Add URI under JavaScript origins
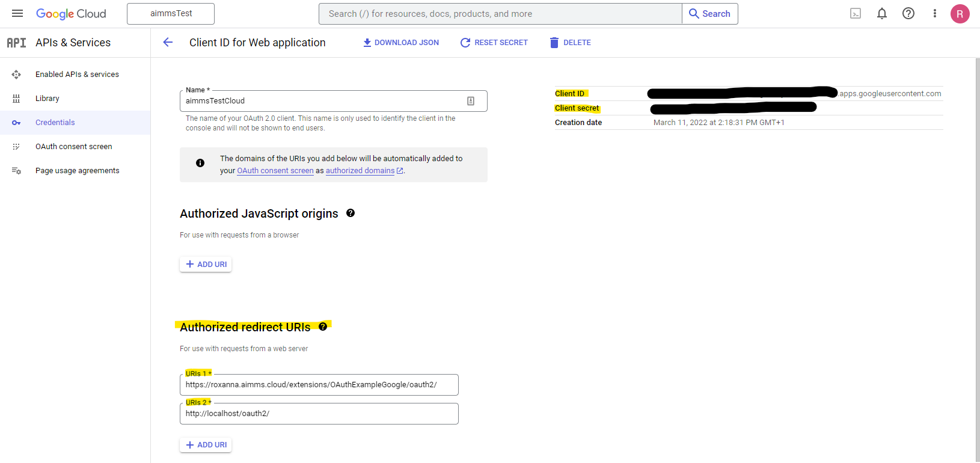 pyautogui.click(x=206, y=265)
